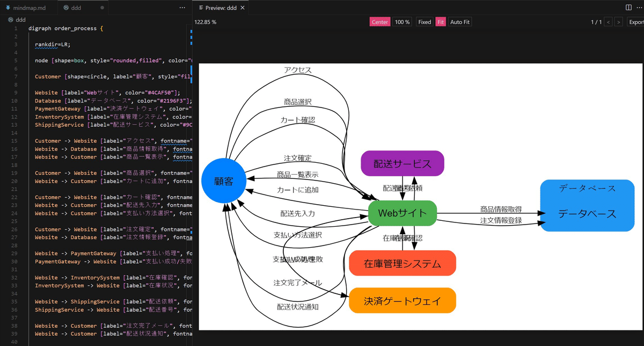The image size is (644, 346).
Task: Open the split editor icon
Action: (x=627, y=7)
